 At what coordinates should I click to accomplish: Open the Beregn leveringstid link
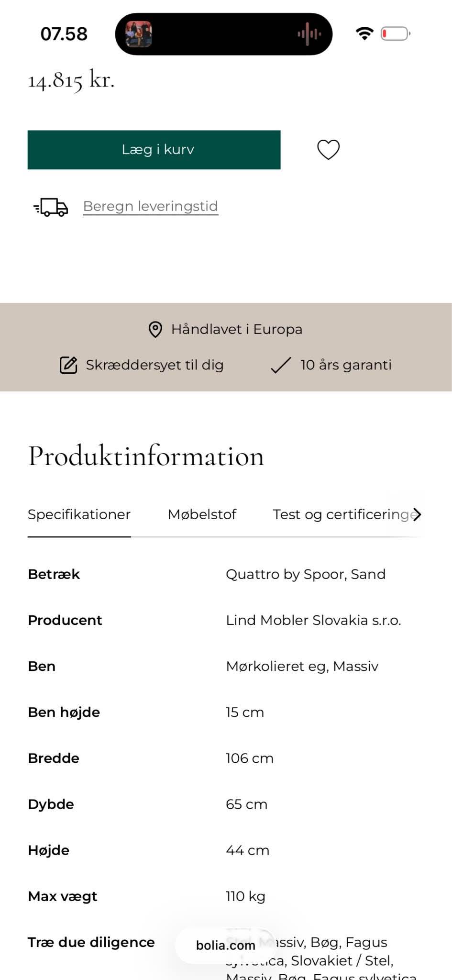150,206
